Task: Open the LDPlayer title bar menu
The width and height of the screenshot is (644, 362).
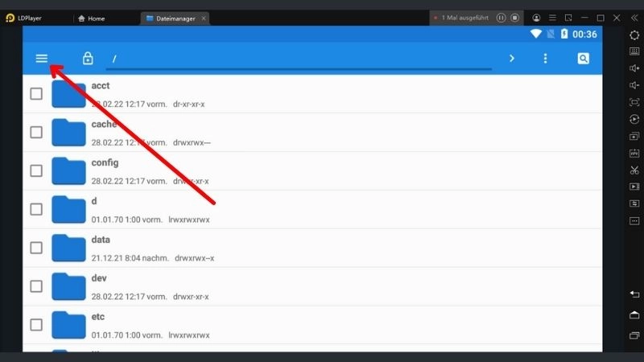Action: coord(552,18)
